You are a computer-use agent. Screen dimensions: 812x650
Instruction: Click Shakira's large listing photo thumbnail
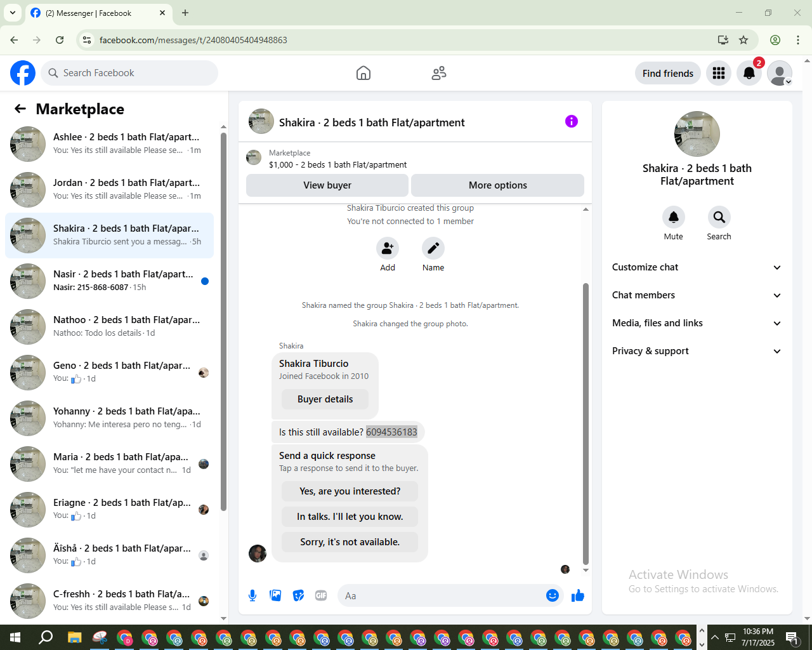click(x=697, y=134)
